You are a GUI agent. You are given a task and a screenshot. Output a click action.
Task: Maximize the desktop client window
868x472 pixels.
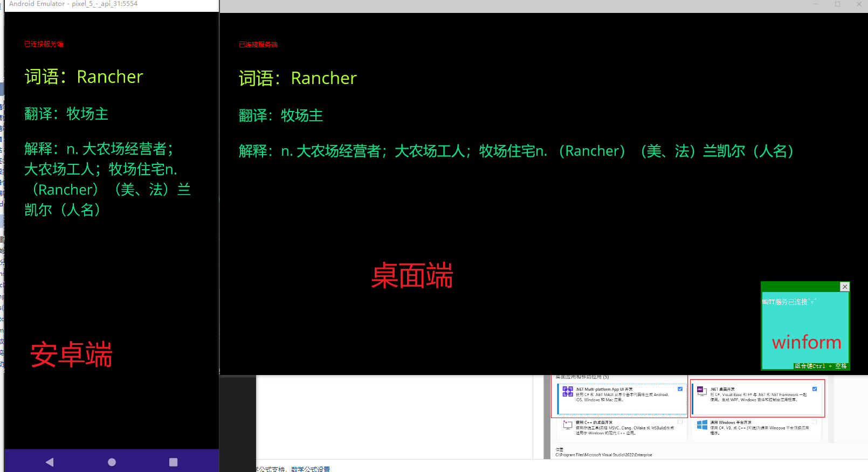click(837, 4)
